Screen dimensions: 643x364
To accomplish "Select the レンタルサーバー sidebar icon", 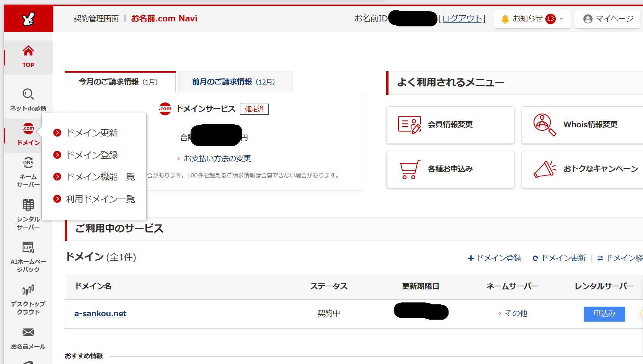I will click(28, 205).
